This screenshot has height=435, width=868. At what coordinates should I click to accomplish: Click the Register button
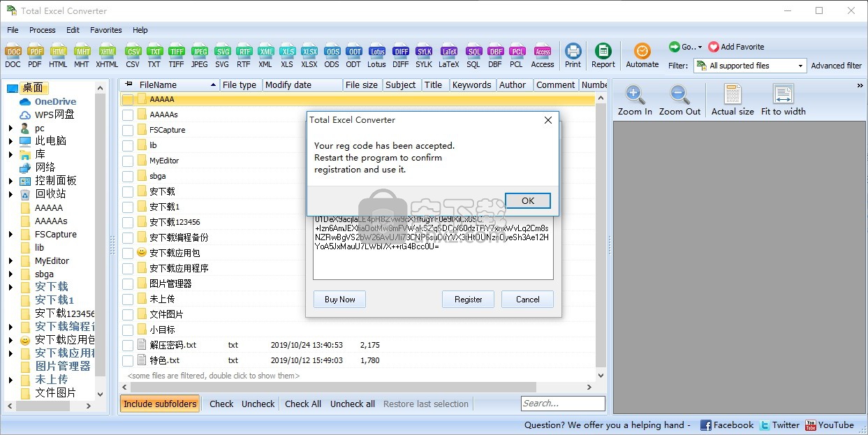(468, 300)
